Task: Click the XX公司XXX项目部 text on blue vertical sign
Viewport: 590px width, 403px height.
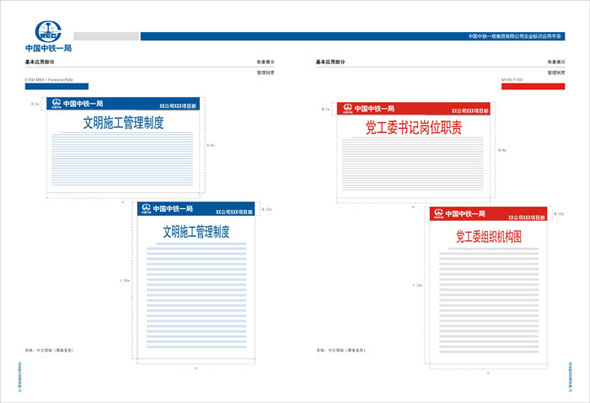Action: click(234, 212)
